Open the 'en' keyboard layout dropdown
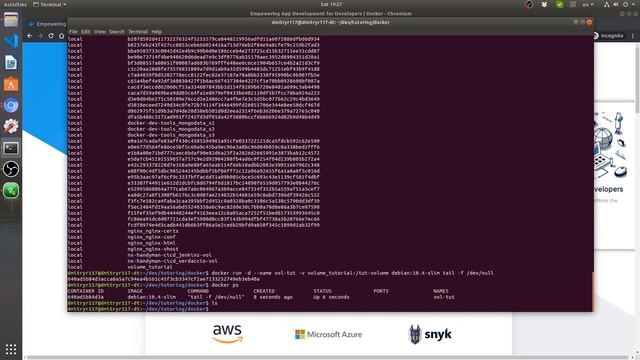 point(588,4)
